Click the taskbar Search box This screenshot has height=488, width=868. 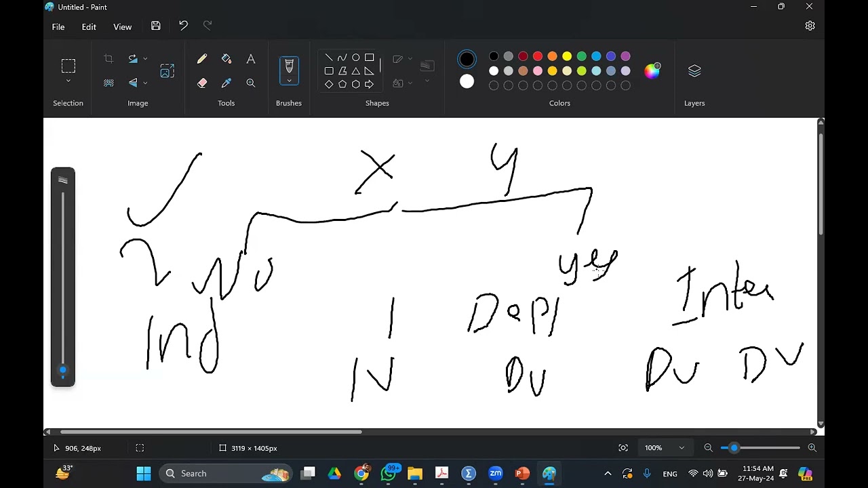click(x=226, y=474)
